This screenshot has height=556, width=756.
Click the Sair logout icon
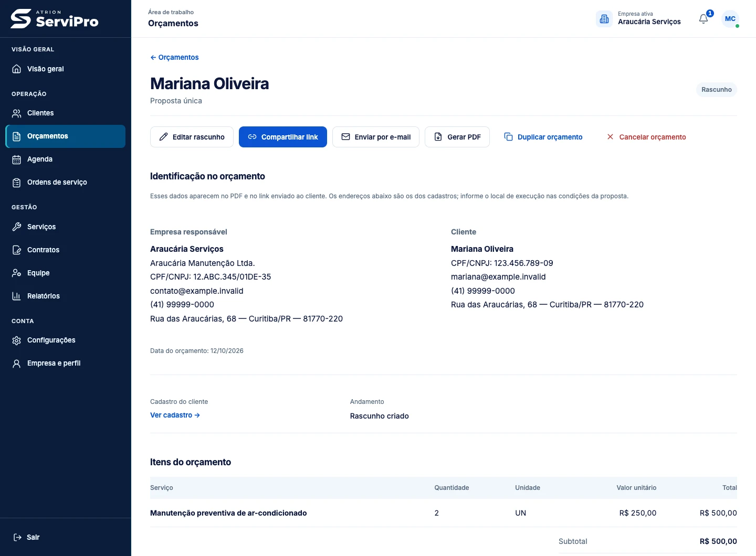coord(17,537)
